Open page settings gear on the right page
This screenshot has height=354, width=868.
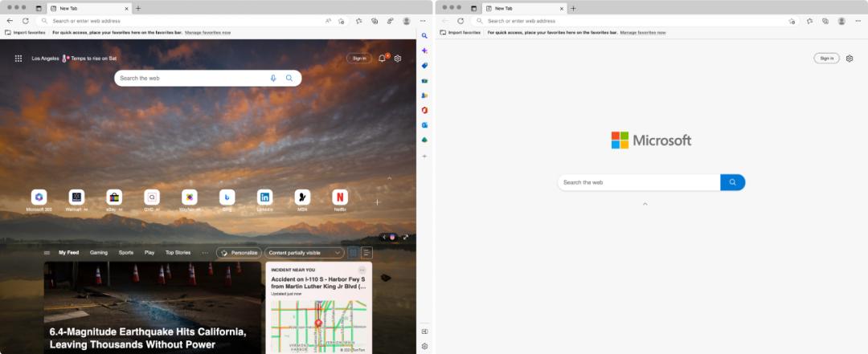click(x=850, y=58)
